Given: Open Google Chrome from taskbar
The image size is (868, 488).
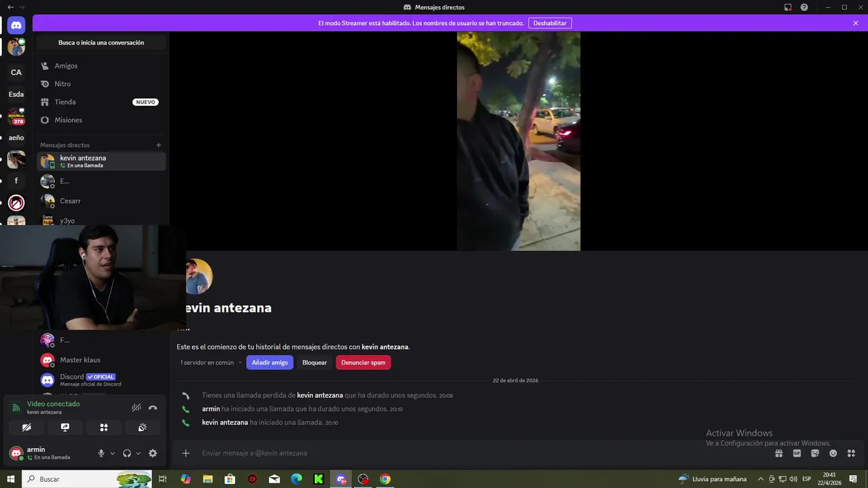Looking at the screenshot, I should (385, 479).
